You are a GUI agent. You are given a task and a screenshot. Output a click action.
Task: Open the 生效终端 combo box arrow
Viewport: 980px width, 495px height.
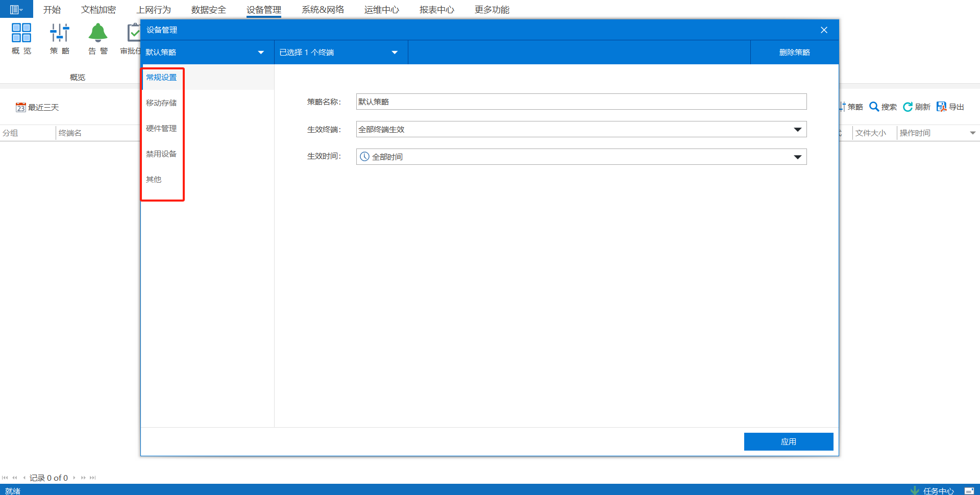[797, 130]
